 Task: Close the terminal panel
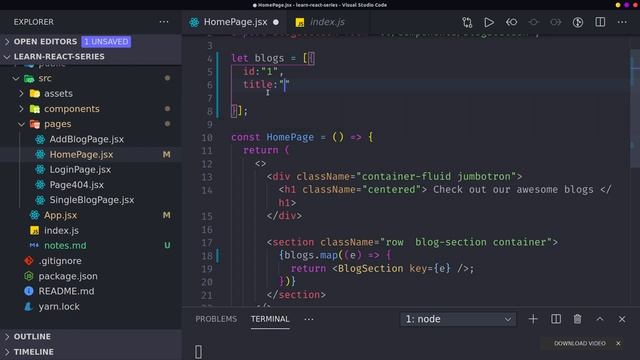(622, 319)
